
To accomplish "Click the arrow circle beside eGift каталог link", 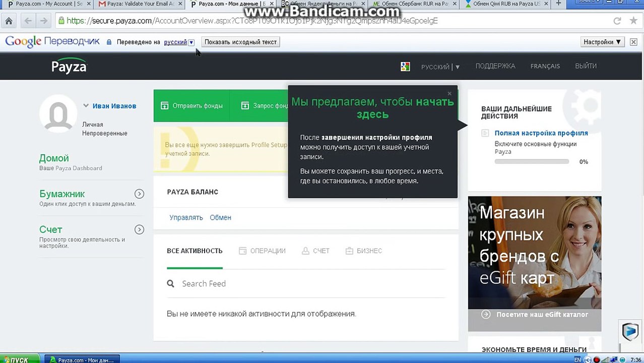I will tap(486, 314).
